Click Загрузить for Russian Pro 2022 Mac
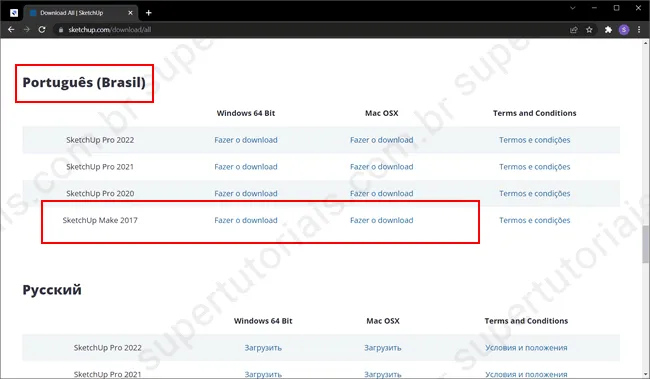Screen dimensions: 650x379 383,348
